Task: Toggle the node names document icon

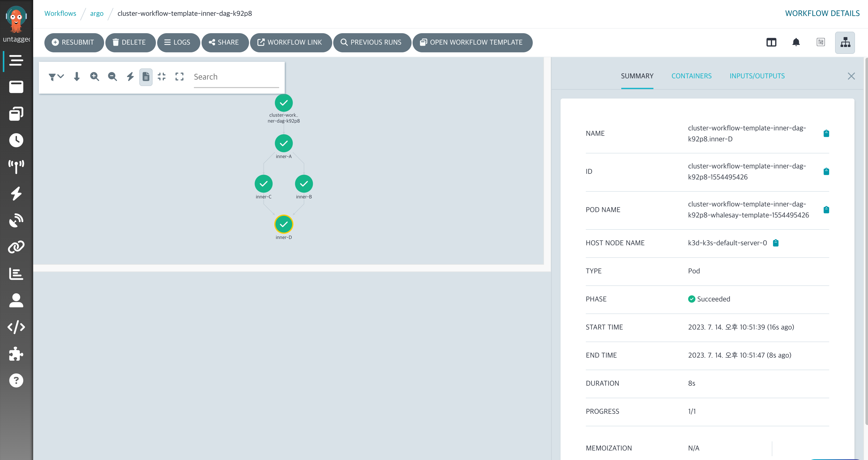Action: tap(146, 77)
